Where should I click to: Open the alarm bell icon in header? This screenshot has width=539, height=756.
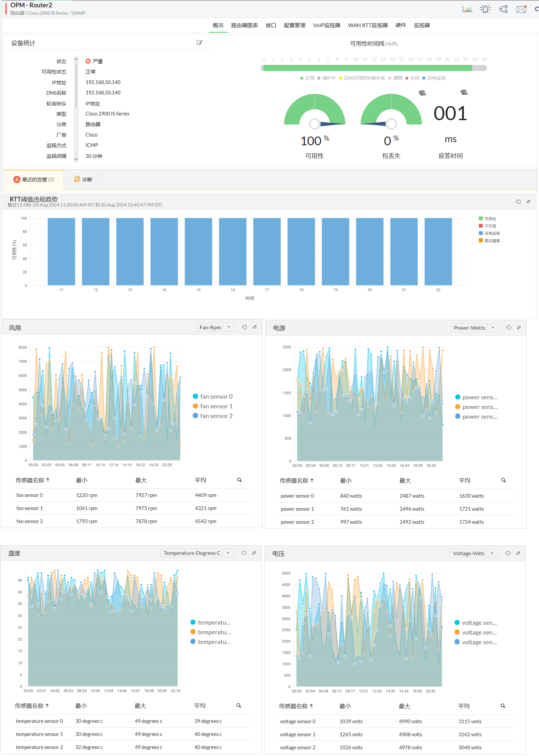tap(485, 9)
